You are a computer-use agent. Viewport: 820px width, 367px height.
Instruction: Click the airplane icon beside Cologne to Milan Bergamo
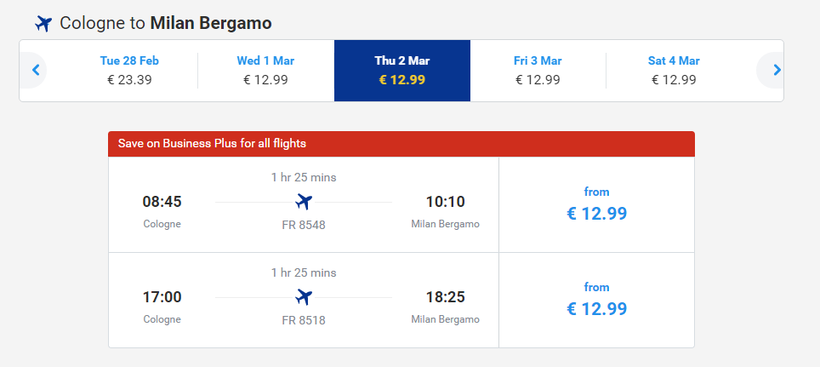point(43,24)
